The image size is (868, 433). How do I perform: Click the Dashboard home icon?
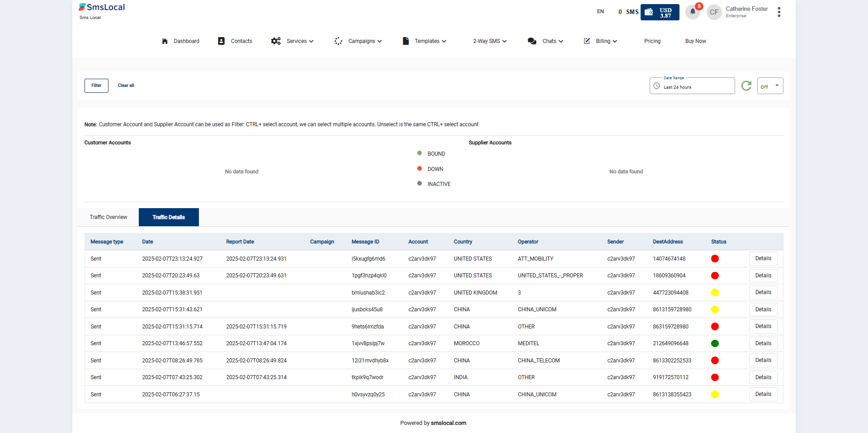point(165,41)
